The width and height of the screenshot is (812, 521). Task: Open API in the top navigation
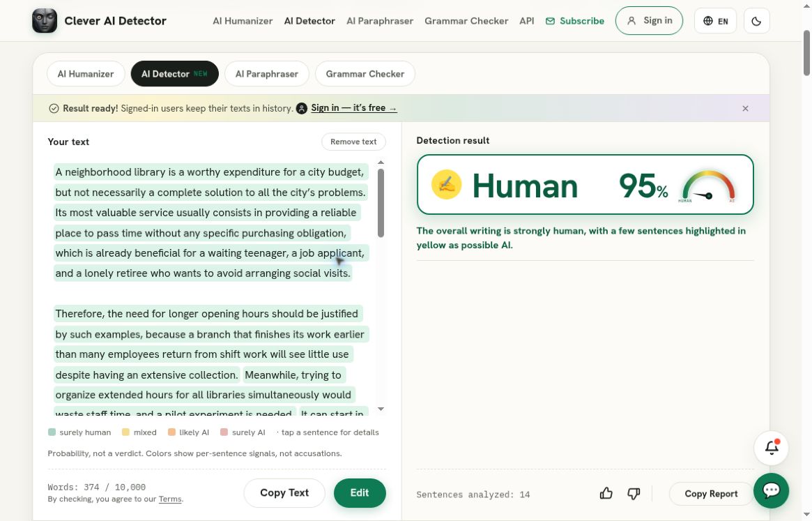coord(527,21)
